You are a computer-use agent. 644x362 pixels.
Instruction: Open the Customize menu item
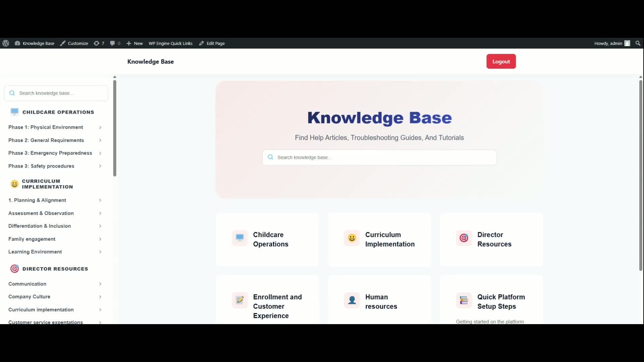pos(74,43)
